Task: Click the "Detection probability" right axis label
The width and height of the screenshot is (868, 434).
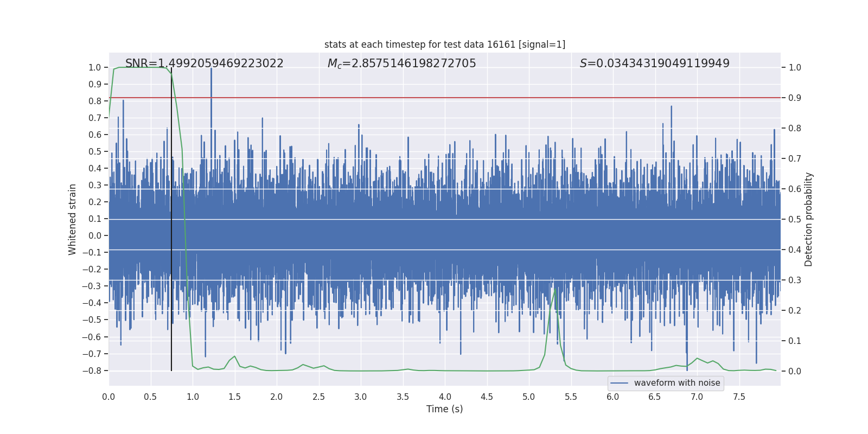Action: tap(808, 219)
